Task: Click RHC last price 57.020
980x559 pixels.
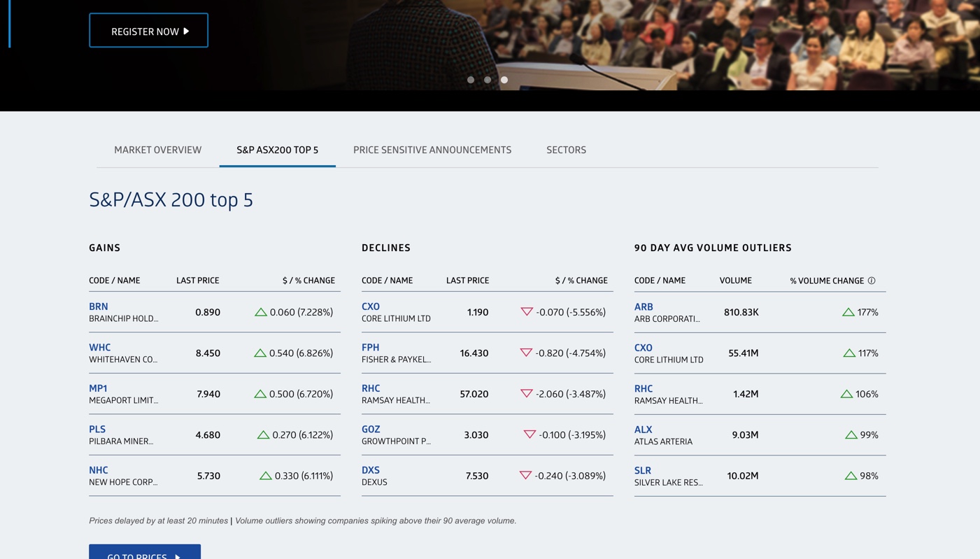Action: pos(474,394)
